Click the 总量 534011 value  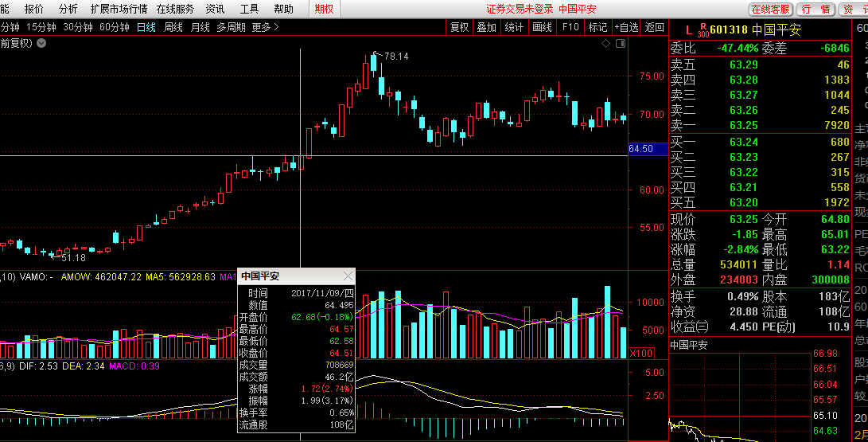[x=739, y=264]
